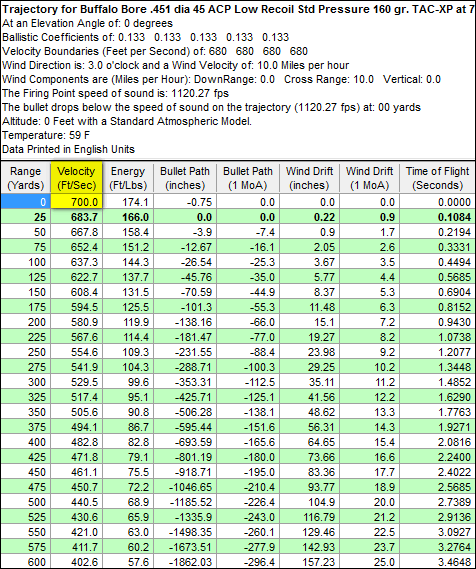Click the 20.0 wind drift MoA cell
476x569 pixels.
point(369,502)
